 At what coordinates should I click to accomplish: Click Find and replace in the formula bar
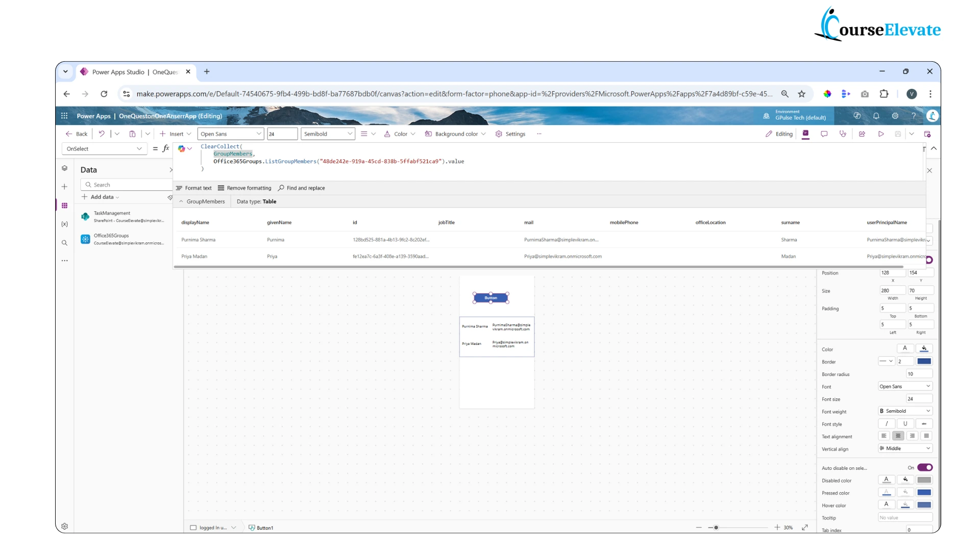tap(301, 188)
